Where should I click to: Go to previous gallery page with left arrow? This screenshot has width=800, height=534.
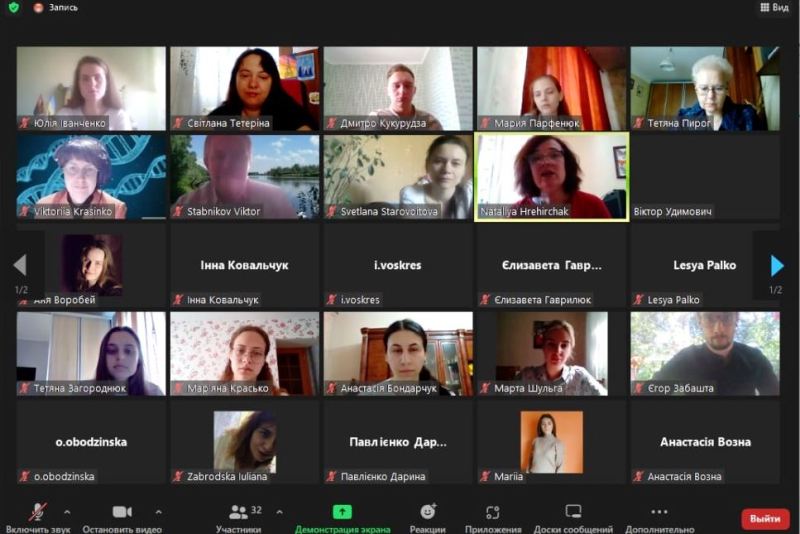pos(20,265)
